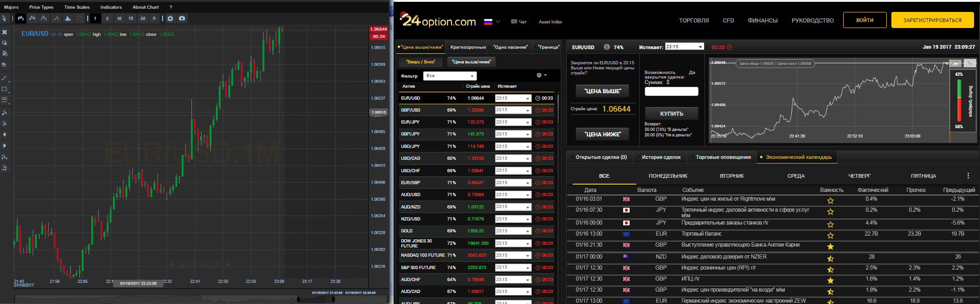
Task: Click the ЗАРЕГИСТРИРОВАТЬСЯ button
Action: tap(932, 20)
